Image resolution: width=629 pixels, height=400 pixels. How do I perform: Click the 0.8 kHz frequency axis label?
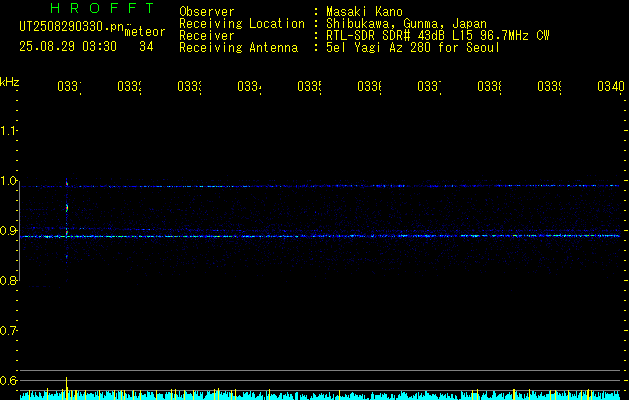click(9, 280)
